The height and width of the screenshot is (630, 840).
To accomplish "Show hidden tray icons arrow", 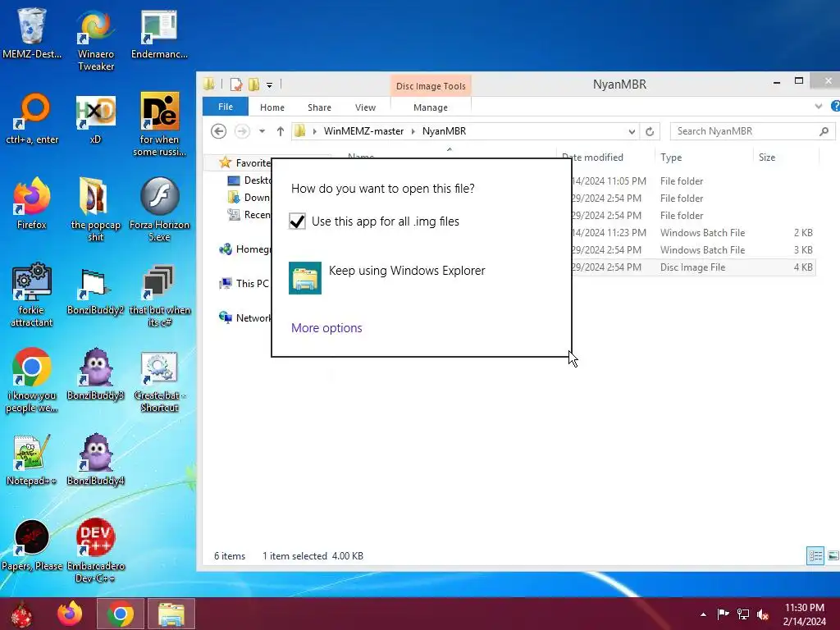I will click(703, 614).
